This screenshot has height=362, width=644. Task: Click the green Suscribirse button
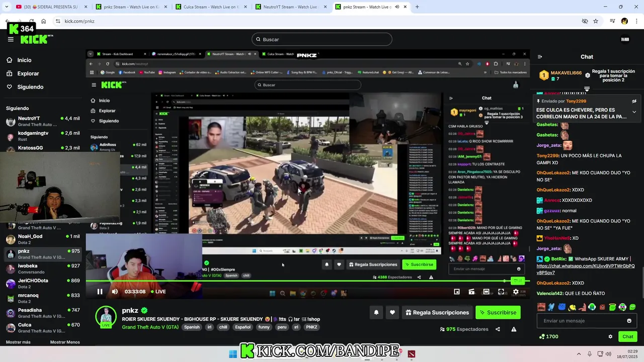(x=498, y=312)
